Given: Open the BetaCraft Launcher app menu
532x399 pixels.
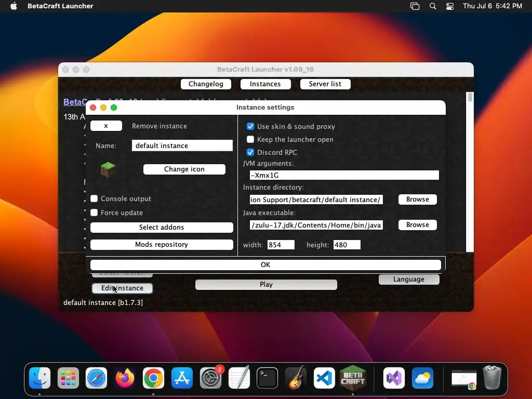Looking at the screenshot, I should click(x=60, y=6).
